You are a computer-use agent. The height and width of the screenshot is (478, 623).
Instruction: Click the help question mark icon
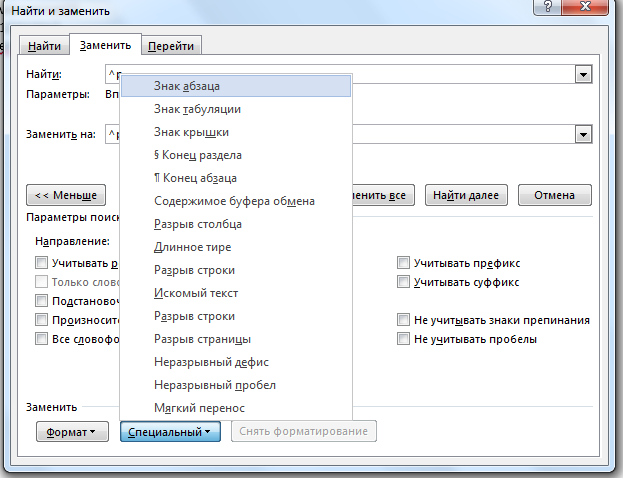[x=543, y=9]
